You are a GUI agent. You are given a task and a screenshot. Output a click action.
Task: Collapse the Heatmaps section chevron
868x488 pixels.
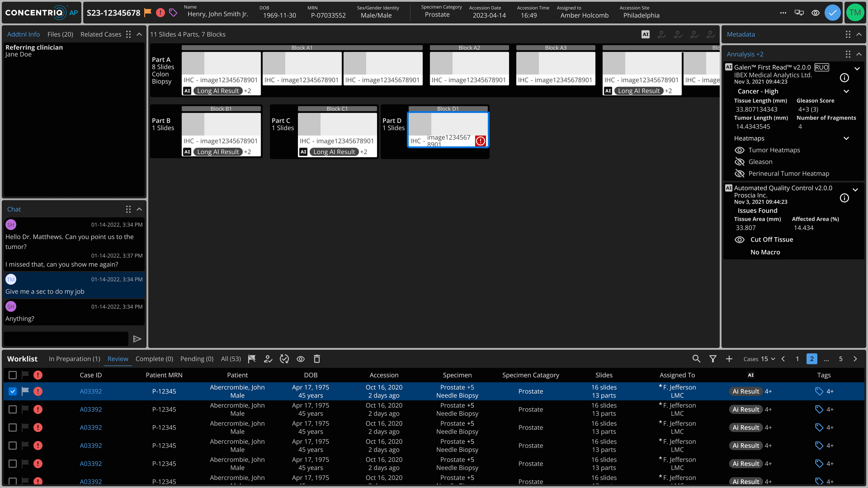coord(846,138)
